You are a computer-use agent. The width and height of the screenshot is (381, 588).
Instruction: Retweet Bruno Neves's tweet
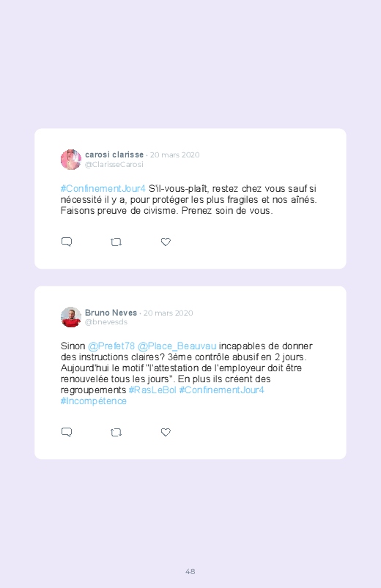coord(116,433)
